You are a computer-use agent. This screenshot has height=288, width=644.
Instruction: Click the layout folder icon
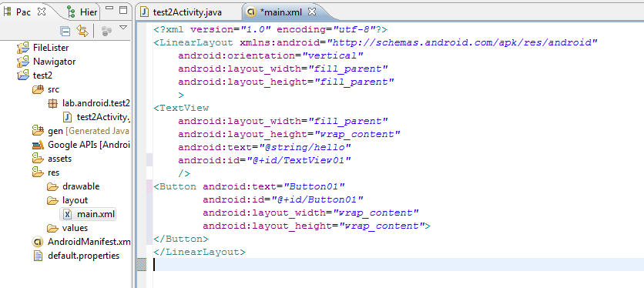[x=52, y=201]
